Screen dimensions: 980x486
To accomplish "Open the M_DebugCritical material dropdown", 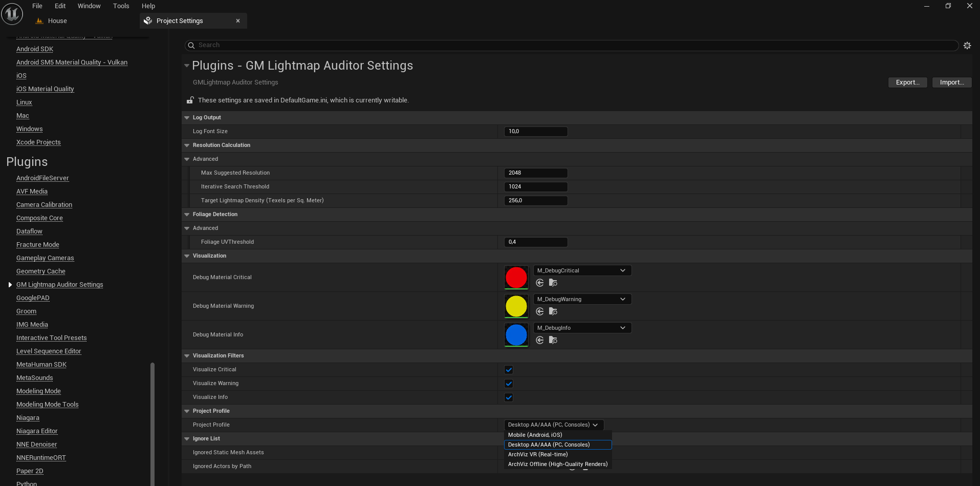I will [582, 270].
